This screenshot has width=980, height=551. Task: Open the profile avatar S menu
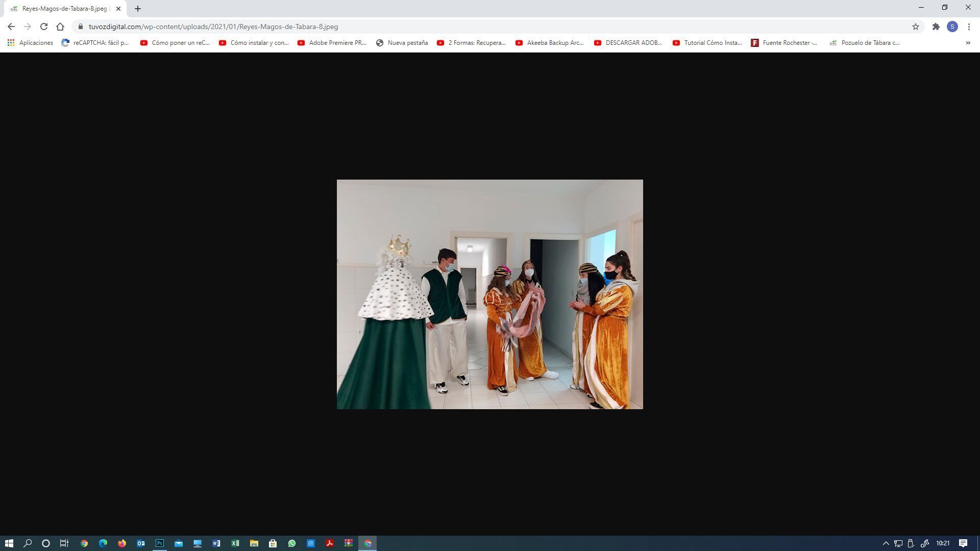point(952,27)
